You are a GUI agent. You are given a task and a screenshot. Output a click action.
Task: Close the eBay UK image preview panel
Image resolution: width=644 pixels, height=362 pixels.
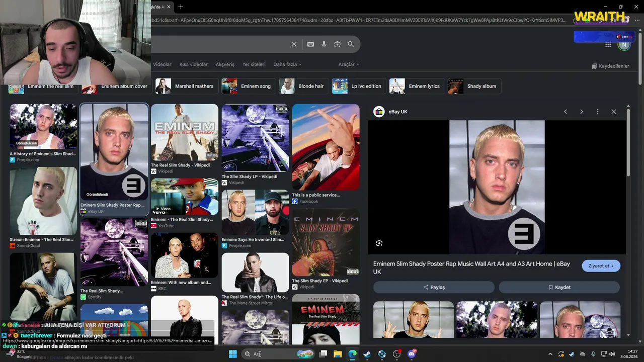coord(614,112)
